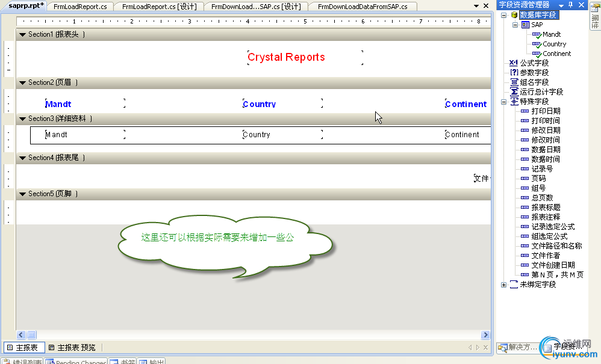Expand the 未绑定字段 tree node

tap(504, 285)
